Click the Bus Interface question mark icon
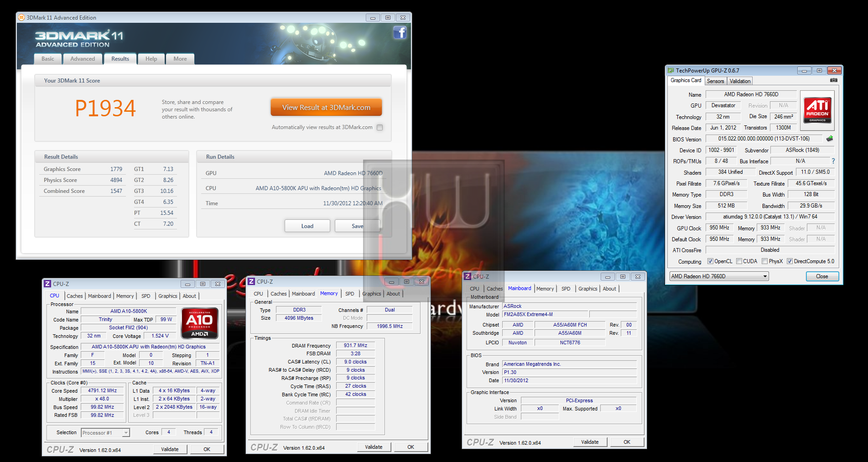The height and width of the screenshot is (462, 868). 833,161
